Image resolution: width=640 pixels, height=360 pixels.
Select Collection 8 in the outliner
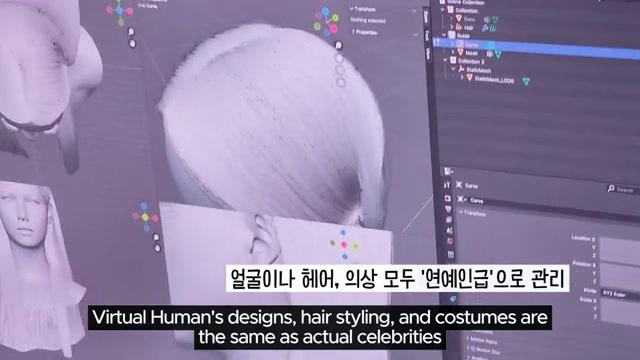(x=471, y=61)
